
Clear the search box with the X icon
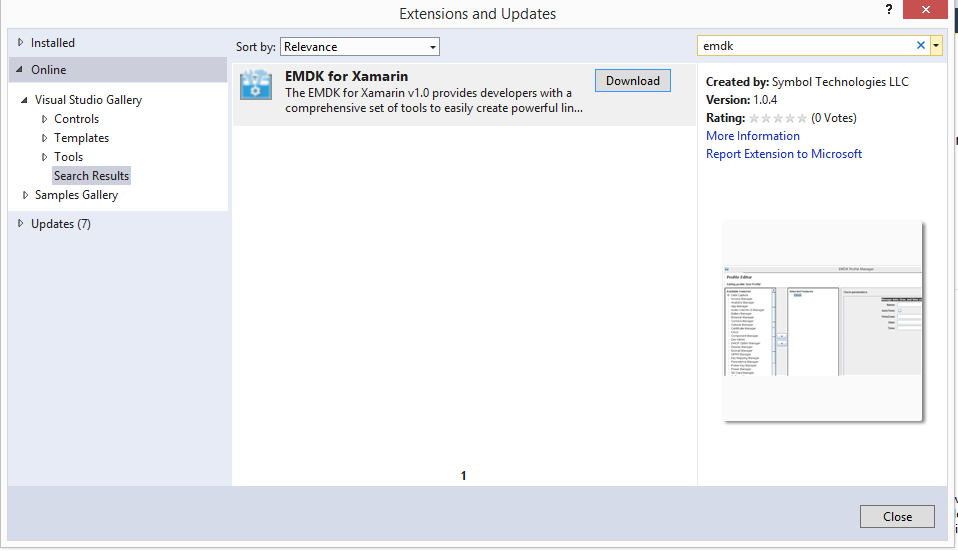(x=921, y=45)
